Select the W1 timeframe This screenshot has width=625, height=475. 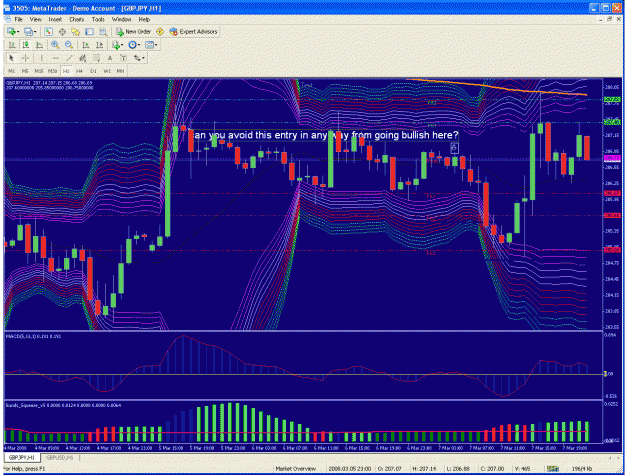(x=107, y=71)
